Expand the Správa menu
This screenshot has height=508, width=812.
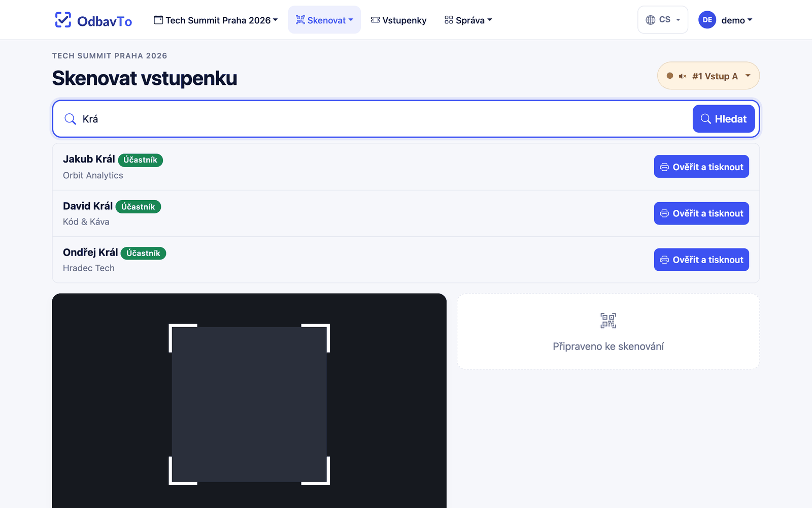pyautogui.click(x=468, y=20)
